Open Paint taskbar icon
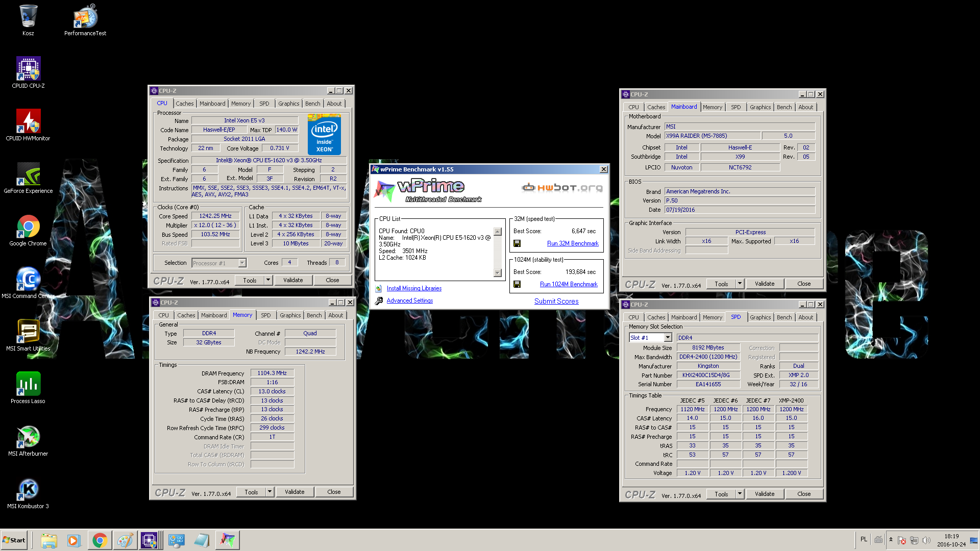The width and height of the screenshot is (980, 551). 125,540
